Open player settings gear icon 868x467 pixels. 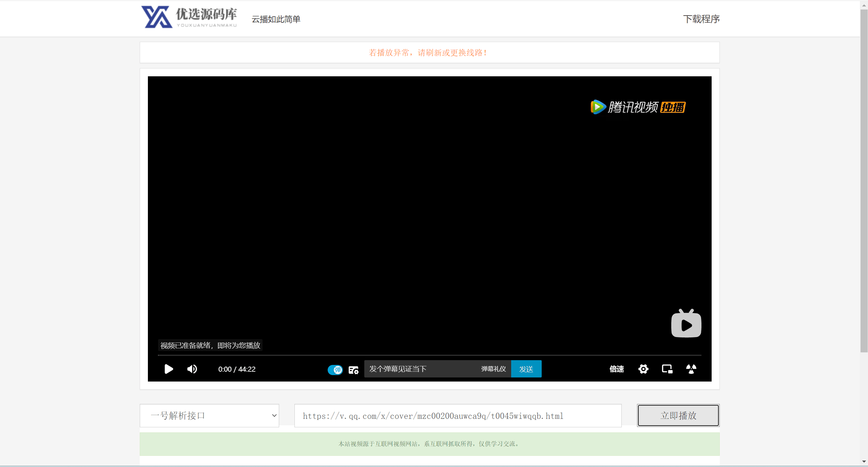[643, 369]
